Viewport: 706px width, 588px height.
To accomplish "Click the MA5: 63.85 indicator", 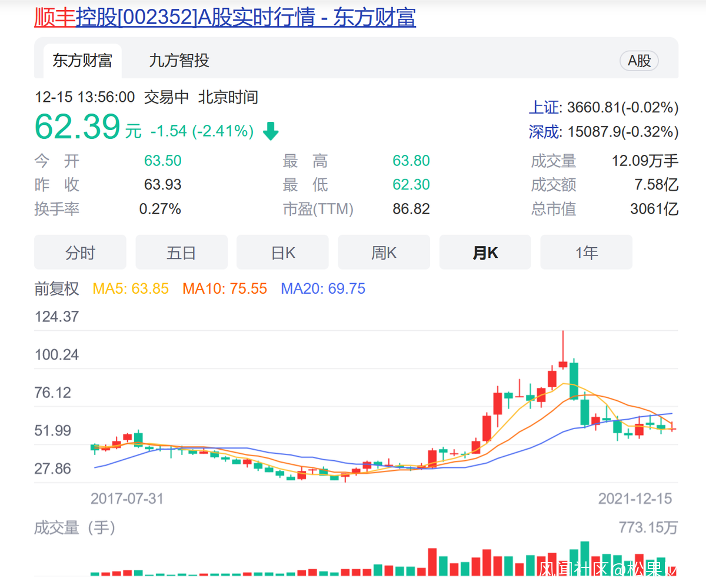I will (131, 289).
